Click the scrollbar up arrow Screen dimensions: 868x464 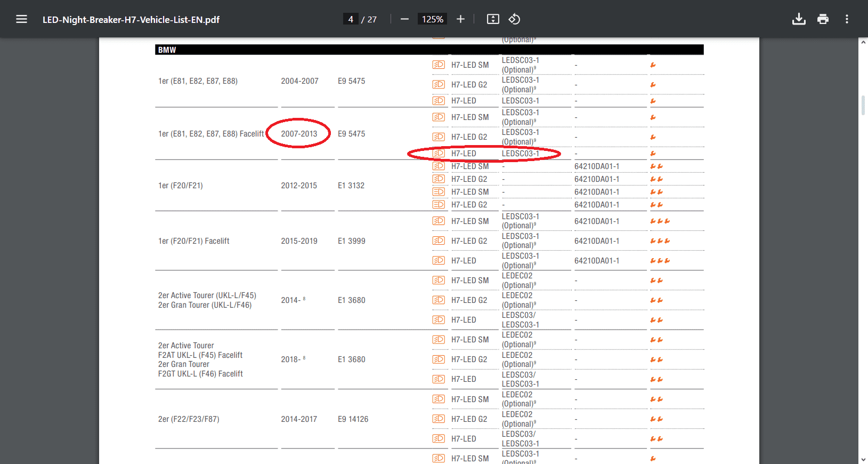coord(863,42)
